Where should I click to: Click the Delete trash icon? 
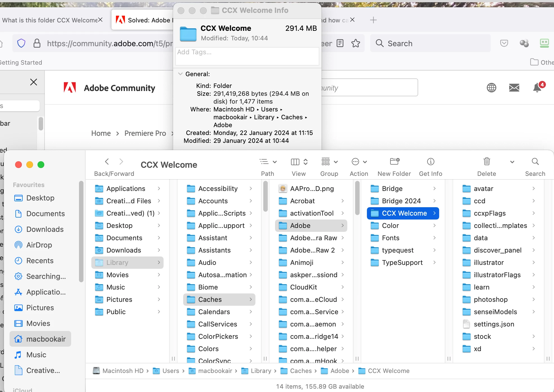[487, 162]
